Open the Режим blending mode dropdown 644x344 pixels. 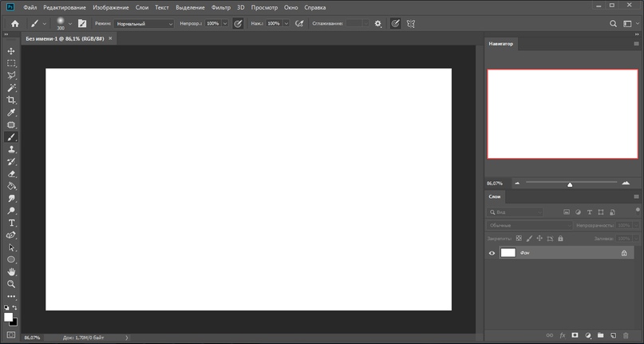point(144,24)
